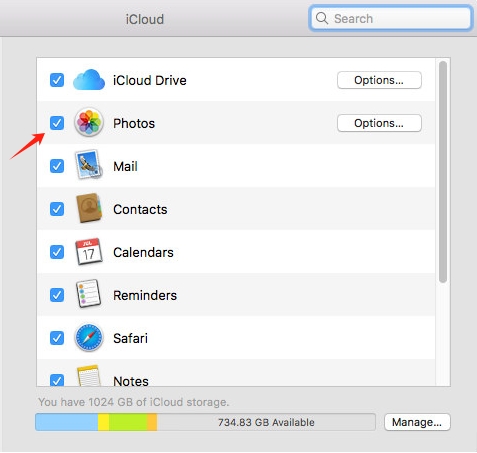Image resolution: width=477 pixels, height=453 pixels.
Task: Click the Mail label
Action: click(125, 166)
